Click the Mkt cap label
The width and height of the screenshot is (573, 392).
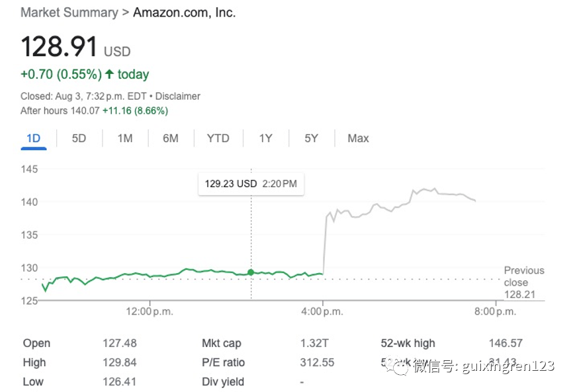coord(222,343)
